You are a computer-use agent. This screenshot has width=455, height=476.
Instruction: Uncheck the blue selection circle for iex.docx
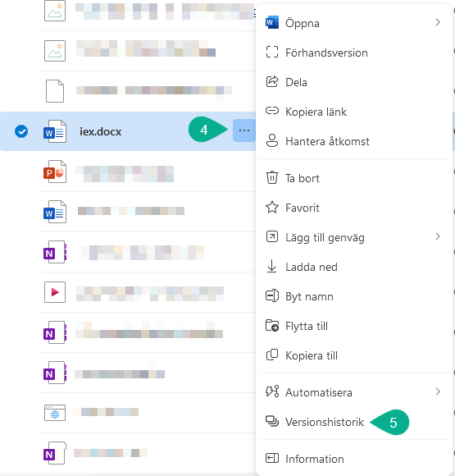(x=21, y=131)
